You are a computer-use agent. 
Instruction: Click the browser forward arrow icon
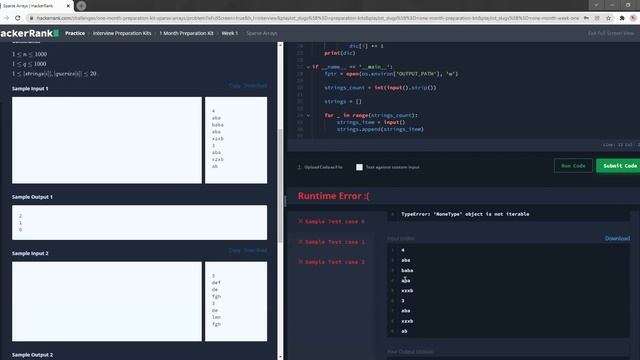6,18
